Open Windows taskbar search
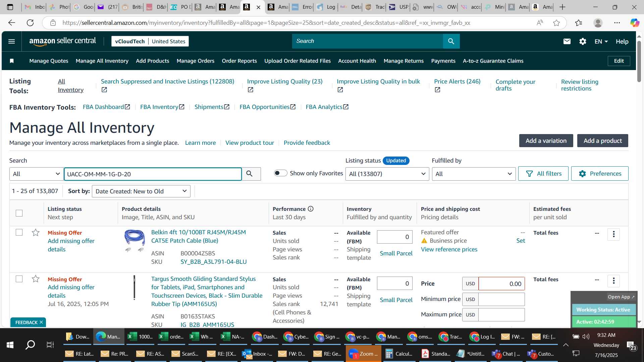Screen dimensions: 644x362 point(30,345)
